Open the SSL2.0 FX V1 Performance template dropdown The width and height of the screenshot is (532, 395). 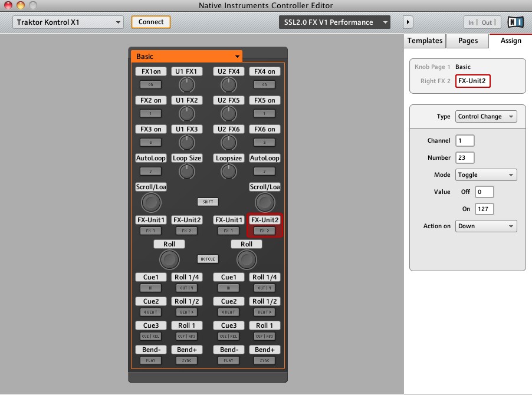tap(334, 22)
